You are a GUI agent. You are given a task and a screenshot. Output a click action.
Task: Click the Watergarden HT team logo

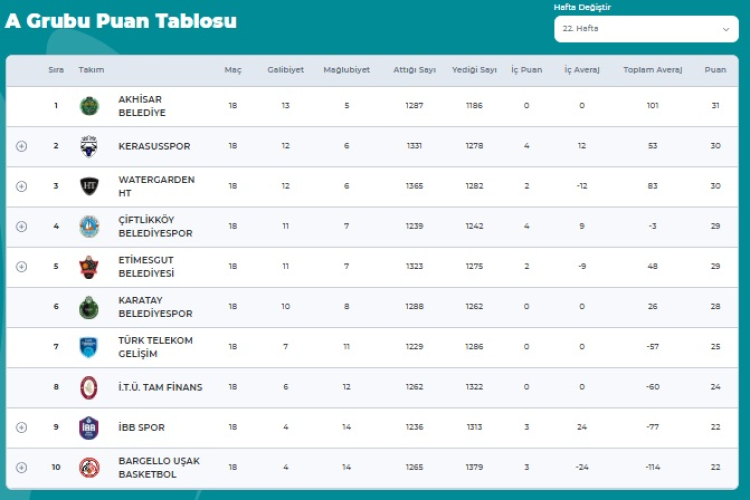(x=89, y=186)
